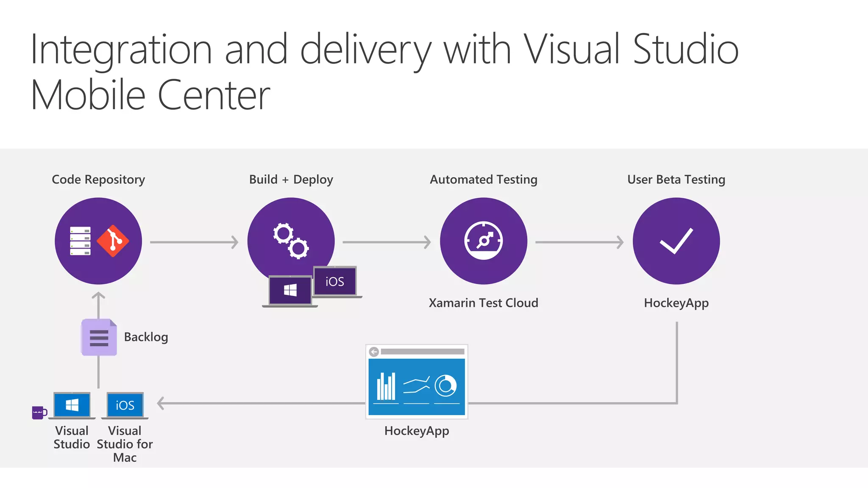Image resolution: width=868 pixels, height=488 pixels.
Task: Click the blue Visual Studio for Mac laptop
Action: coord(125,405)
